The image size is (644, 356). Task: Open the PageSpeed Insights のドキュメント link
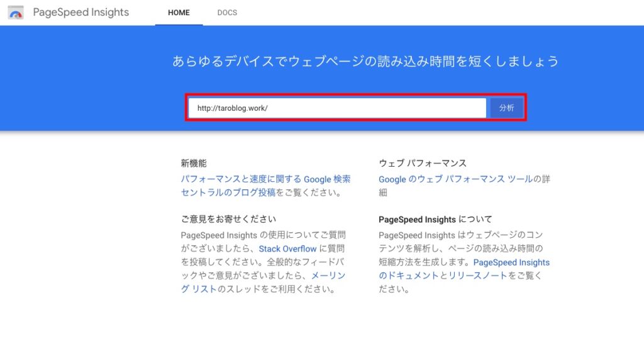(464, 269)
